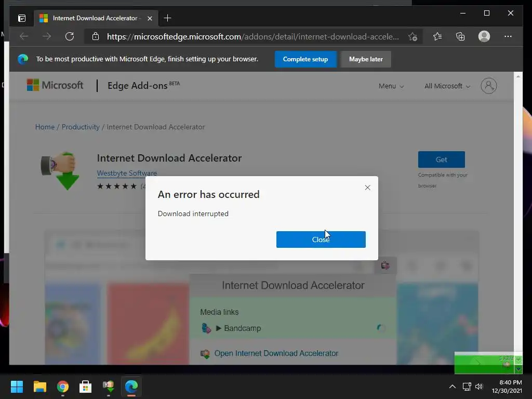
Task: Click the browser Forward arrow
Action: [47, 36]
